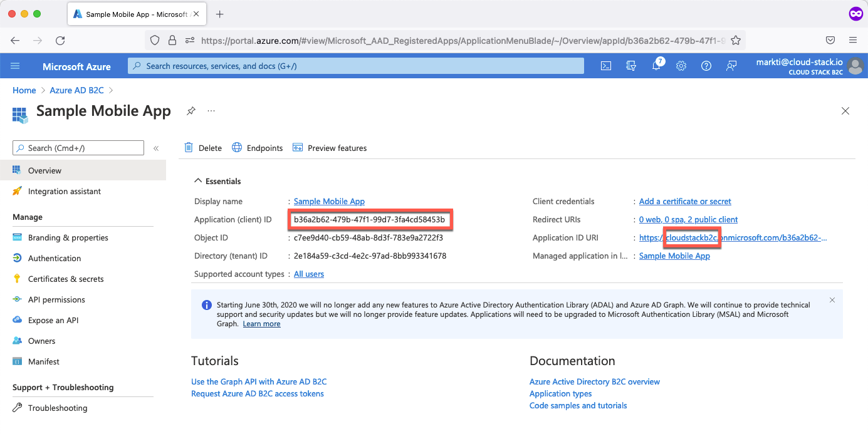Open the Endpoints toolbar item
The width and height of the screenshot is (868, 434).
click(x=257, y=148)
